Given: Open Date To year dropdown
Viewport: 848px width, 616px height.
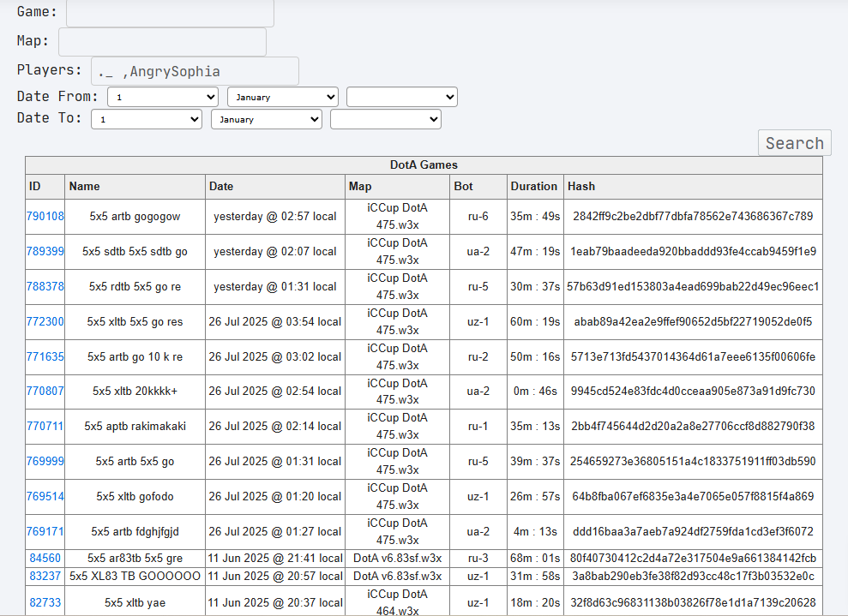Looking at the screenshot, I should pos(386,119).
